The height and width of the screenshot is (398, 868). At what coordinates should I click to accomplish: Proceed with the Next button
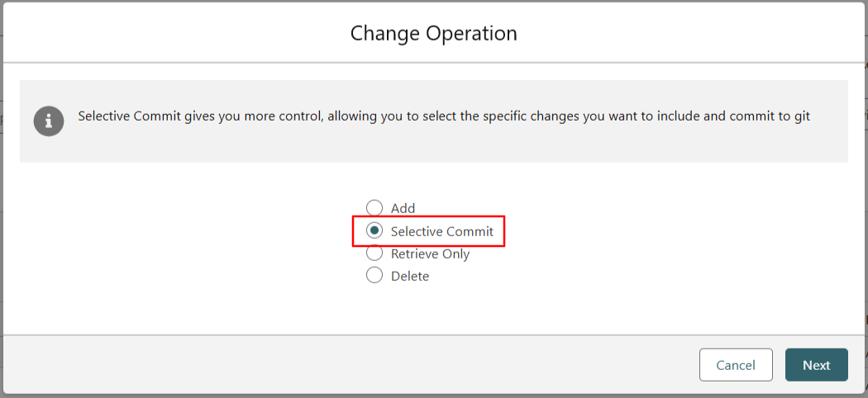816,365
